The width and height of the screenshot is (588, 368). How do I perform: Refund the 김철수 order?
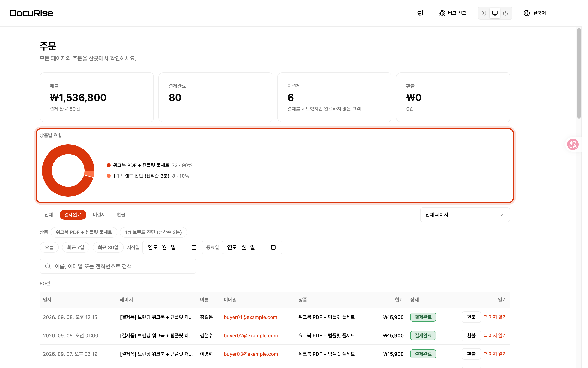point(471,335)
